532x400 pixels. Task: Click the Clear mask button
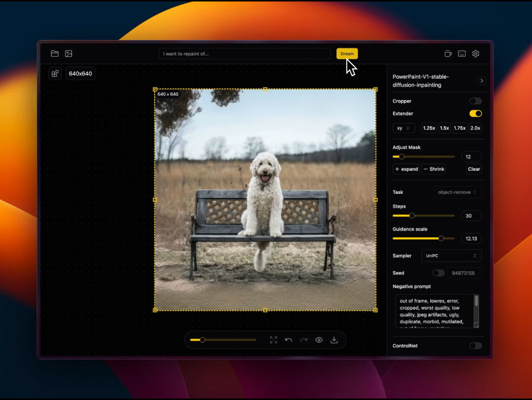(474, 169)
